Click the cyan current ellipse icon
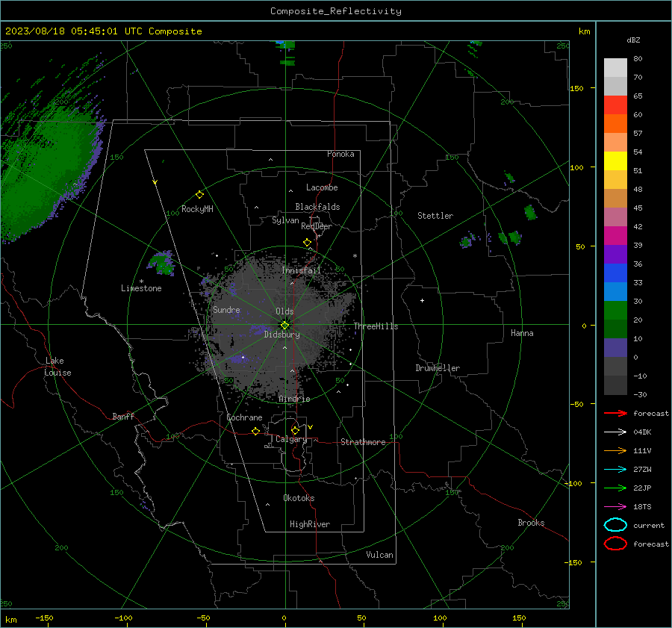 [615, 525]
